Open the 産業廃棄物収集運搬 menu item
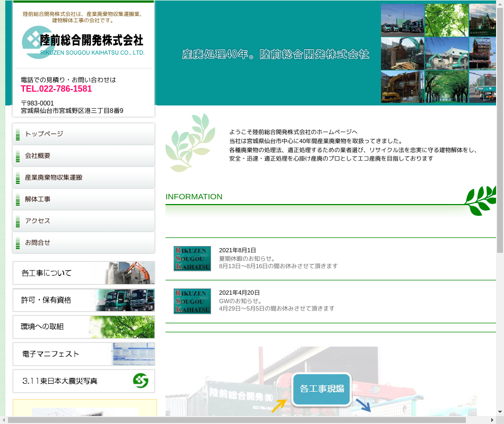 coord(84,178)
